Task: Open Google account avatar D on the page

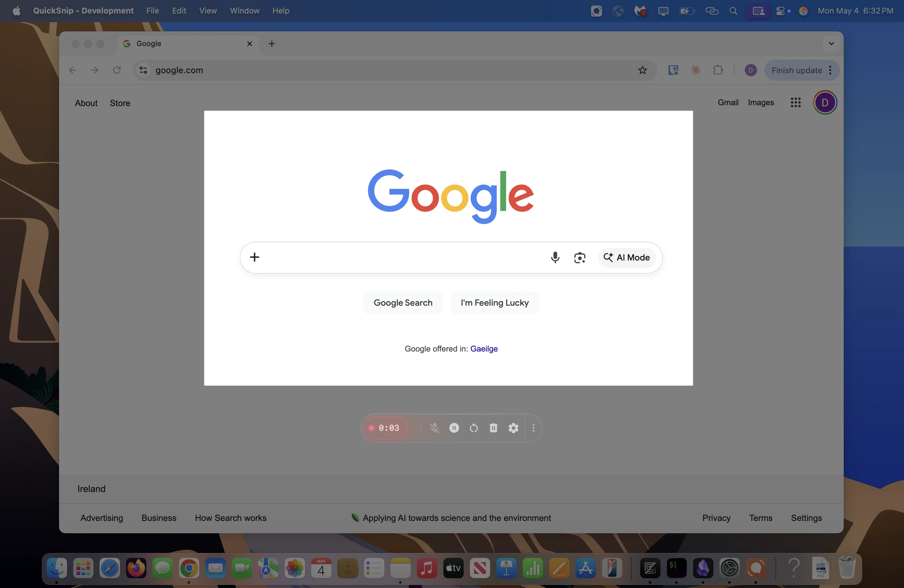Action: (825, 102)
